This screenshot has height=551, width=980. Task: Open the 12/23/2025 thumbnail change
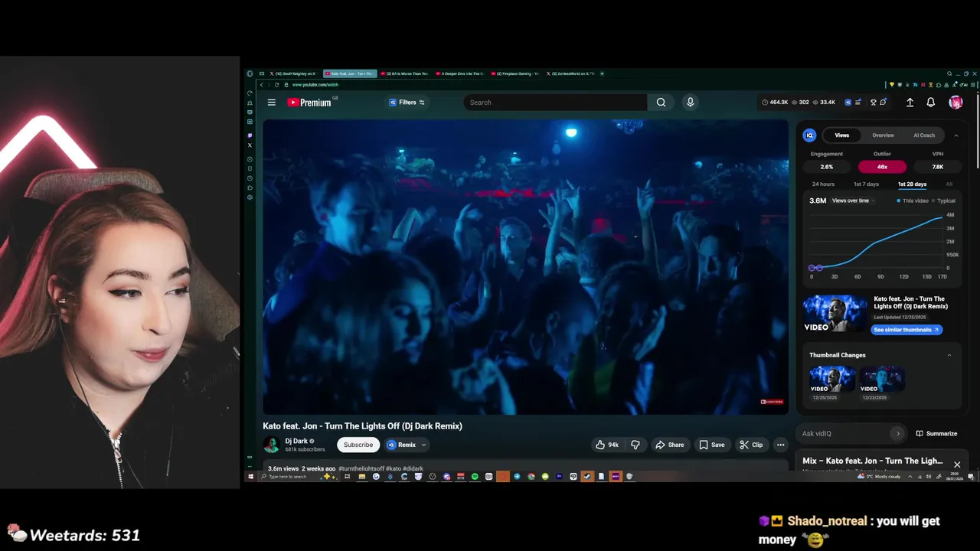coord(882,380)
